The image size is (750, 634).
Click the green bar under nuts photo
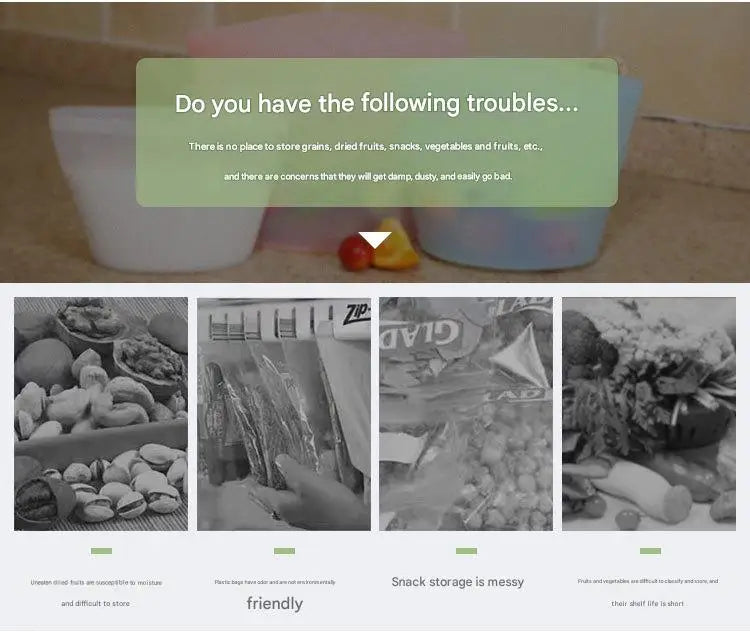(101, 551)
